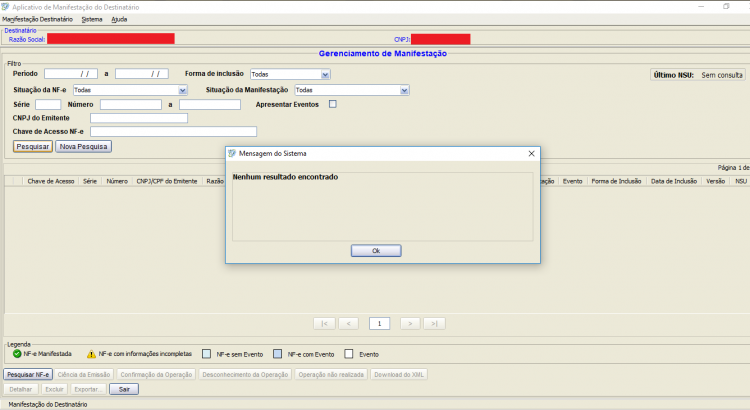Screen dimensions: 750x410
Task: Click the Gerenciamento de Manifestação heading
Action: (383, 54)
